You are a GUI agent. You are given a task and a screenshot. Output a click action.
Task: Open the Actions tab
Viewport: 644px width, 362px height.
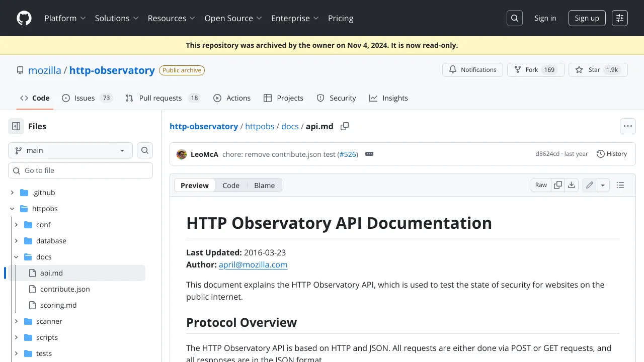coord(232,98)
